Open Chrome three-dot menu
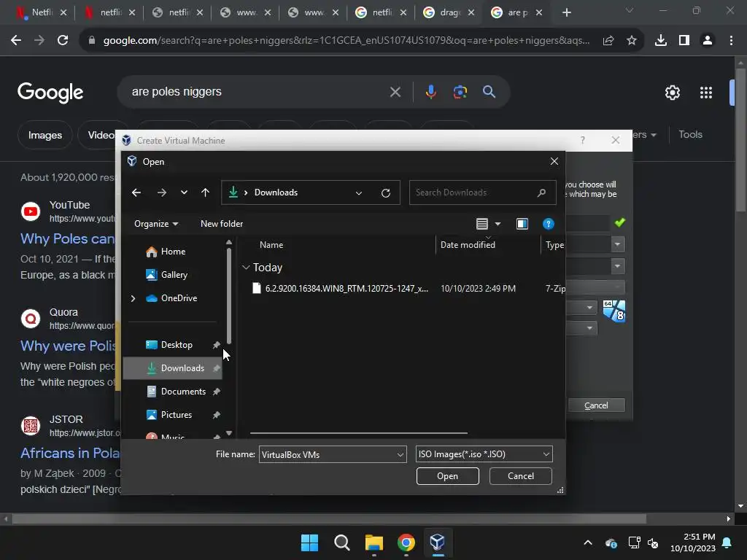The width and height of the screenshot is (747, 560). [x=731, y=41]
